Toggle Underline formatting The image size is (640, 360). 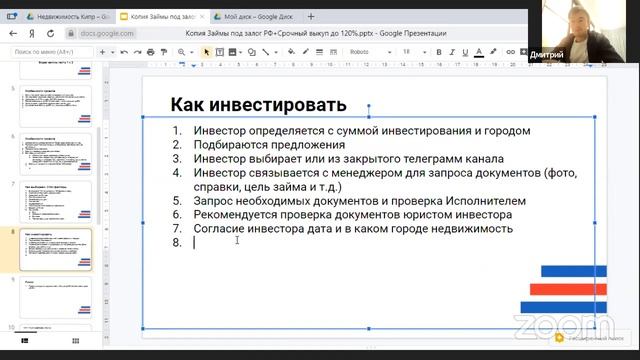465,52
